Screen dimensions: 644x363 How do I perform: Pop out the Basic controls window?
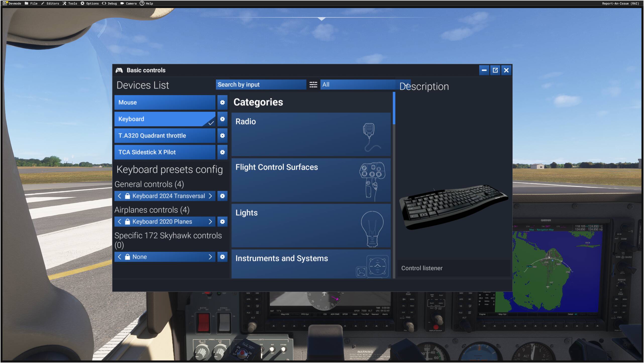(x=495, y=70)
